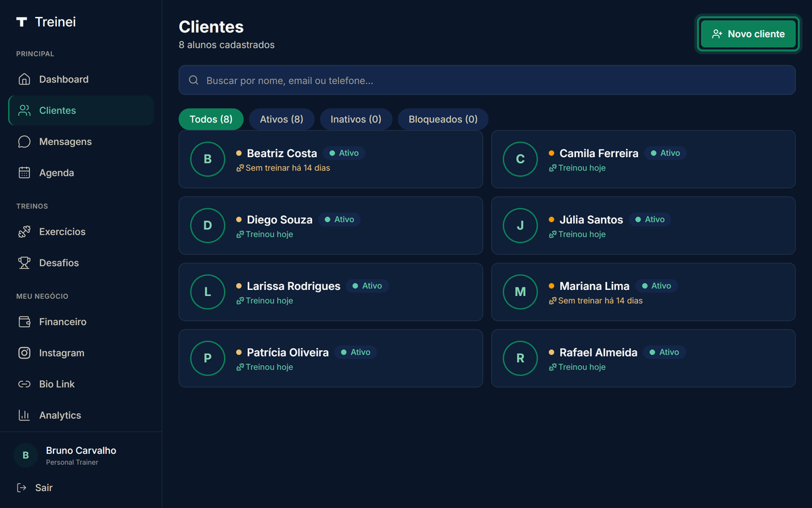Click the Treinei logo icon
Screen dimensions: 812x508
22,22
